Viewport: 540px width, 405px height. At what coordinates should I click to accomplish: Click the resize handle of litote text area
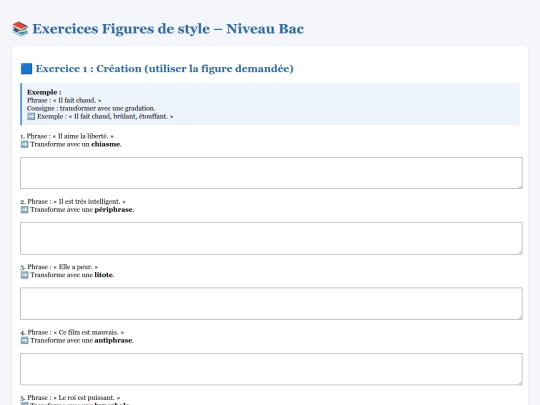pyautogui.click(x=520, y=317)
